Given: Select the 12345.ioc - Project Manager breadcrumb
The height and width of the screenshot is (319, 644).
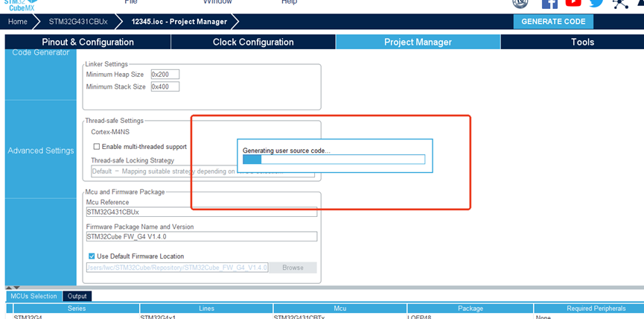Looking at the screenshot, I should click(x=179, y=22).
